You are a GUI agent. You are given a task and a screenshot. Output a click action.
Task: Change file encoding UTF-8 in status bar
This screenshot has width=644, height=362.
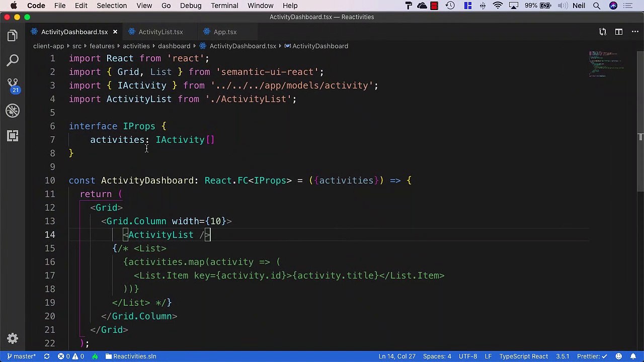[468, 356]
